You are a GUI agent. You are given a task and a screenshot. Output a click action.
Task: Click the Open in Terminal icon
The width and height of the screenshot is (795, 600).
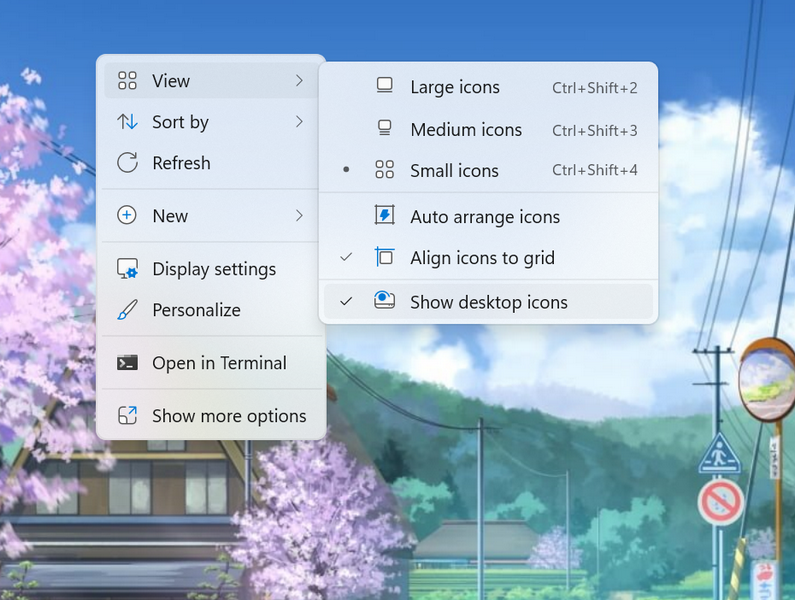tap(127, 363)
